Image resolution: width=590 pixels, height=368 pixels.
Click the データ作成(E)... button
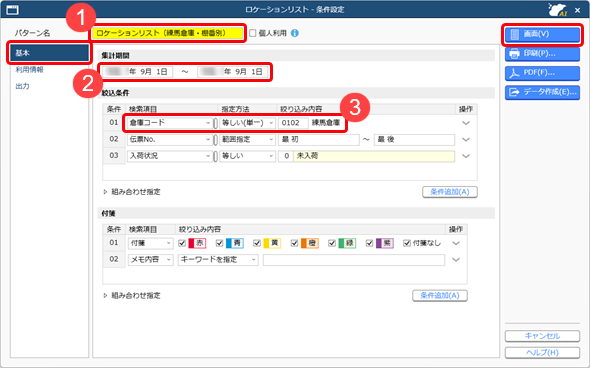[542, 92]
